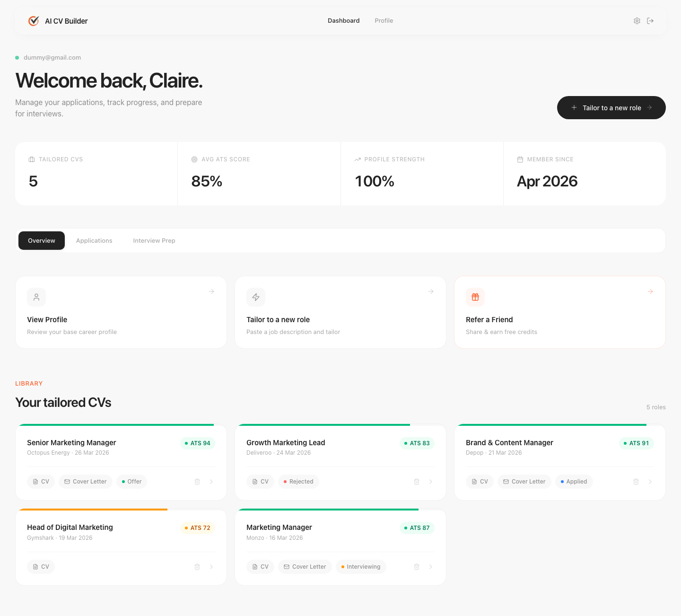Select the Overview tab
The image size is (681, 616).
click(x=42, y=241)
